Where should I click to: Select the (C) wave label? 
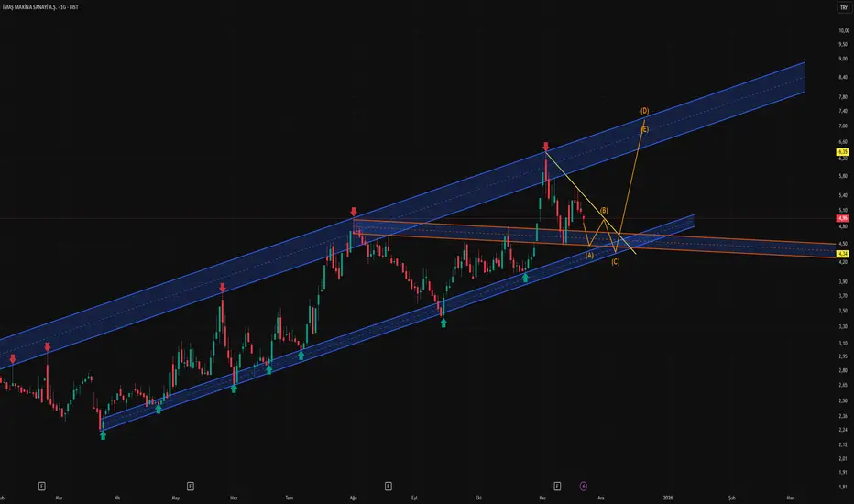point(615,262)
